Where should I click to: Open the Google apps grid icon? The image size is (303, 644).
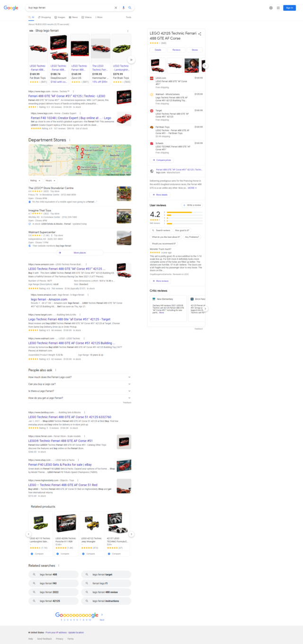(x=278, y=8)
